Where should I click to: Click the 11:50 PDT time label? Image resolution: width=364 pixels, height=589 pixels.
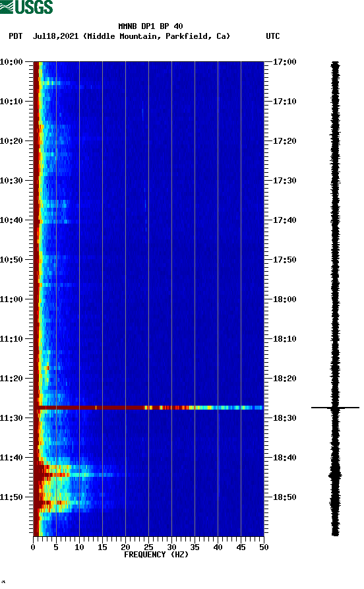coord(11,497)
